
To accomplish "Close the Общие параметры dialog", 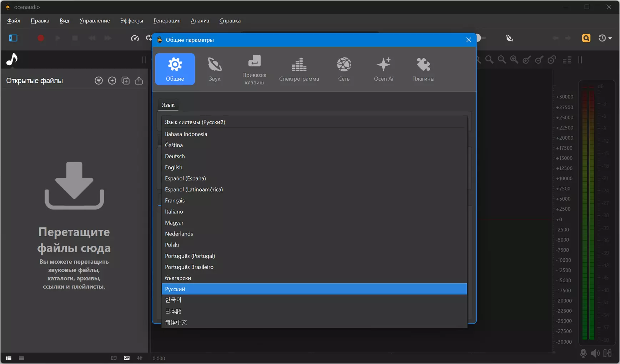I will (x=468, y=40).
